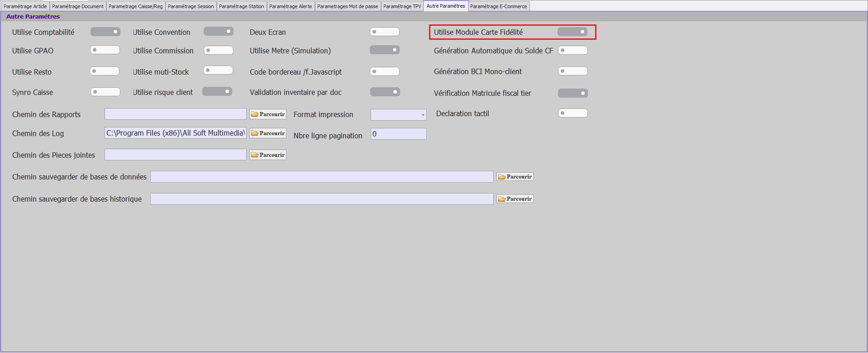Enable Génération Automatique du Solde CF
The height and width of the screenshot is (353, 868).
pos(573,50)
